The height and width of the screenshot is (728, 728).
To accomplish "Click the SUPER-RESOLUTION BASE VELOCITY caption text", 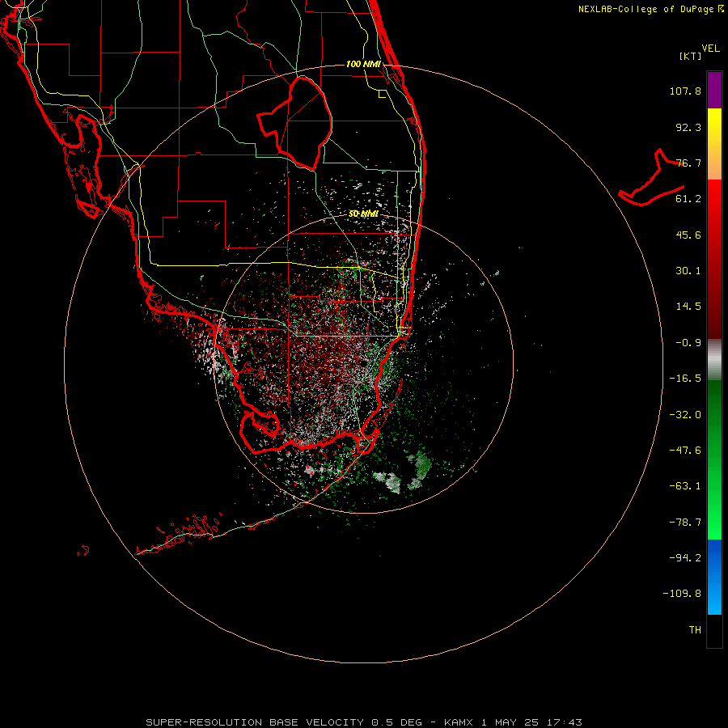I will click(x=255, y=722).
